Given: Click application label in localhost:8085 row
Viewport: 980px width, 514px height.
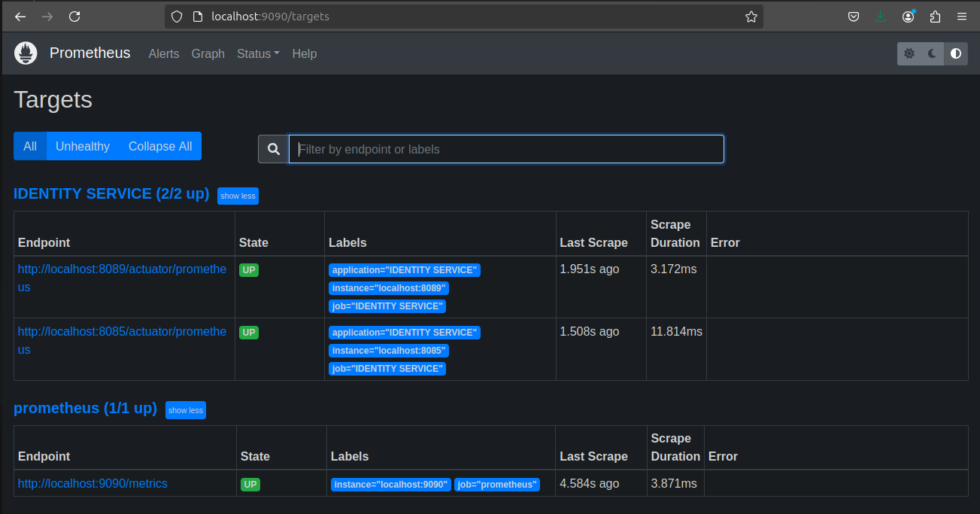Looking at the screenshot, I should (x=405, y=333).
